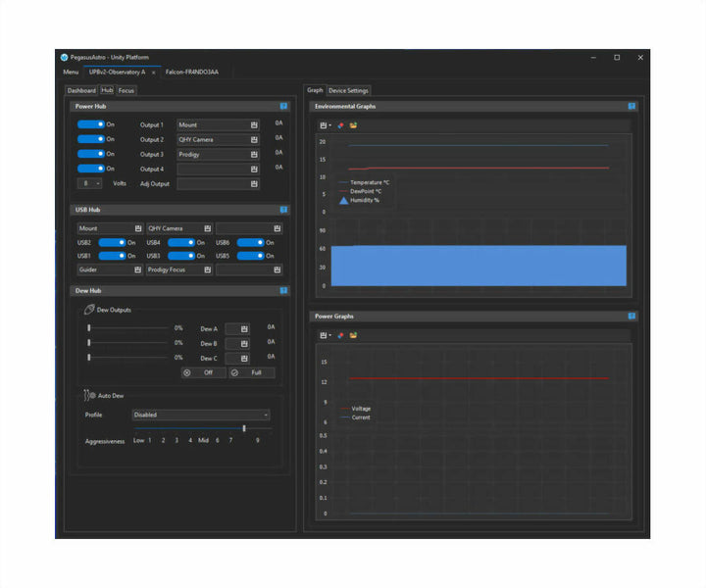Open save dropdown in Power Graphs toolbar
This screenshot has width=706, height=588.
(325, 335)
